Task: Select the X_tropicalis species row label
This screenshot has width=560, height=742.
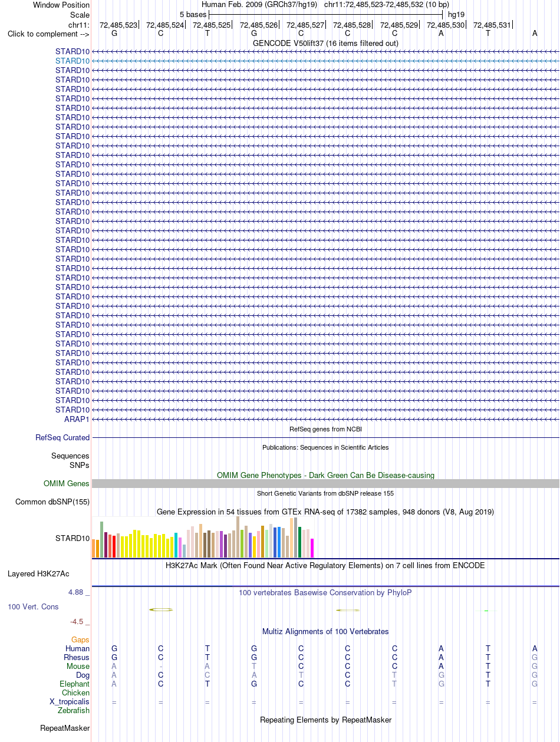Action: 70,702
